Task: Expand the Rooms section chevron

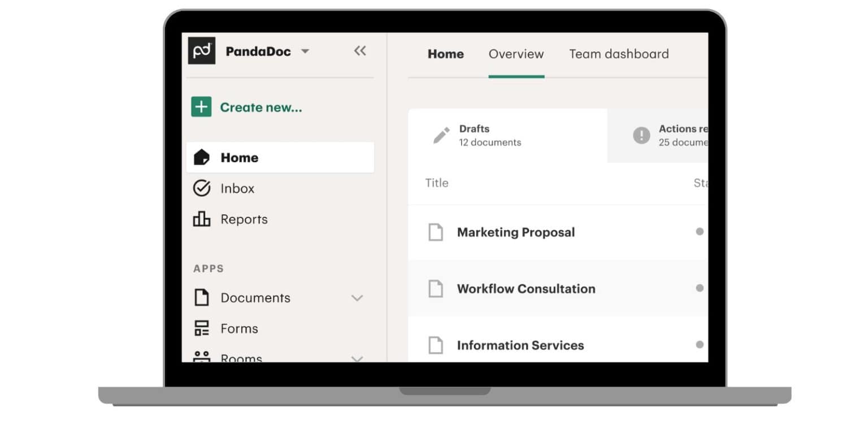Action: coord(357,358)
